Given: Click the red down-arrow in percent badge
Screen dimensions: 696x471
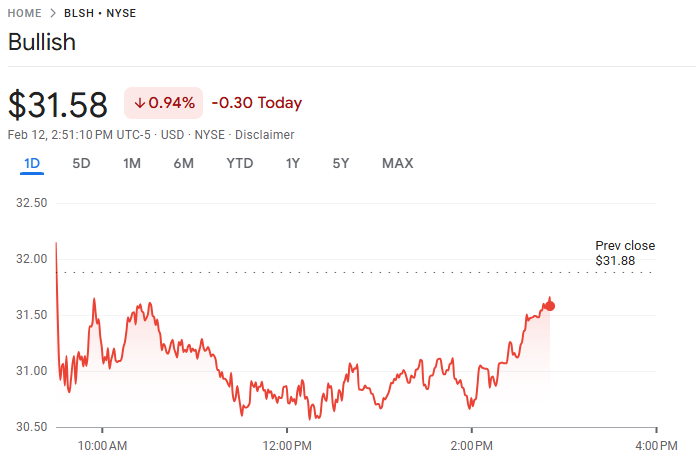Looking at the screenshot, I should [139, 103].
